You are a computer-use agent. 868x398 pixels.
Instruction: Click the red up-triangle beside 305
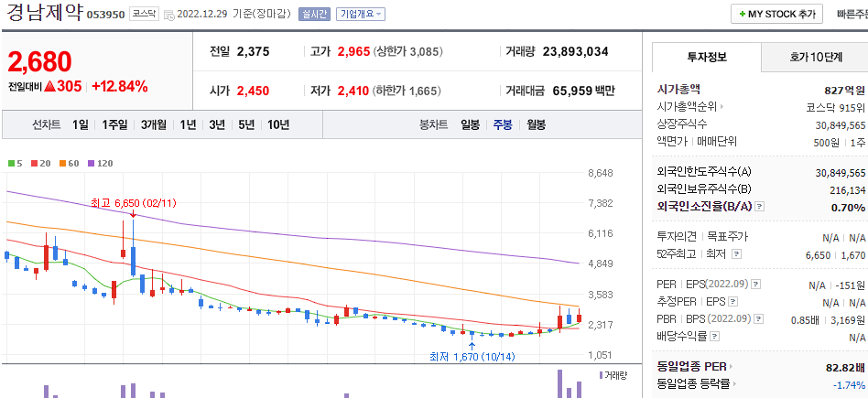[x=49, y=86]
